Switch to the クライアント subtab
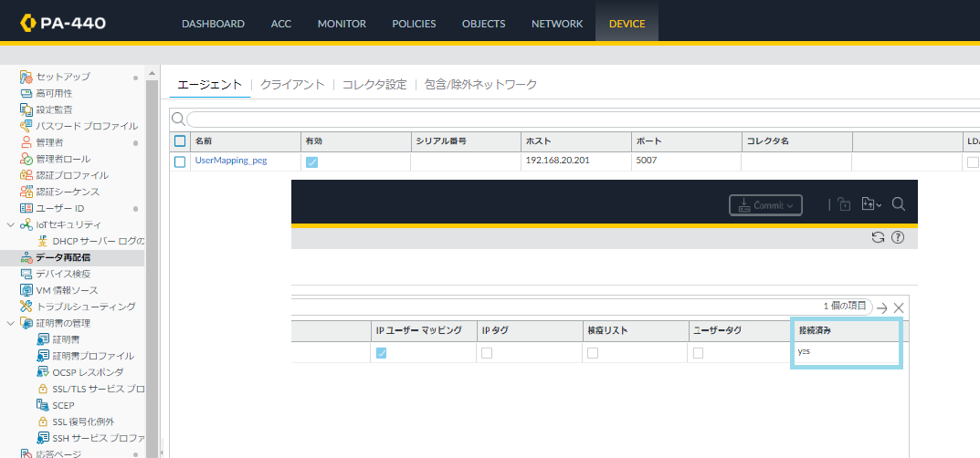 (x=292, y=85)
